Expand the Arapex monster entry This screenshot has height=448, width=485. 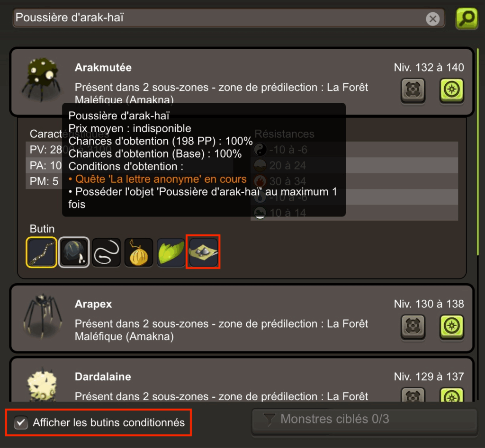[x=242, y=318]
